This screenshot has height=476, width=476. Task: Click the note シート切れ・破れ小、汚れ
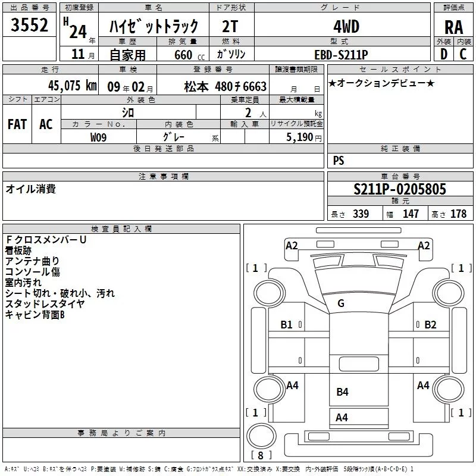pyautogui.click(x=60, y=293)
